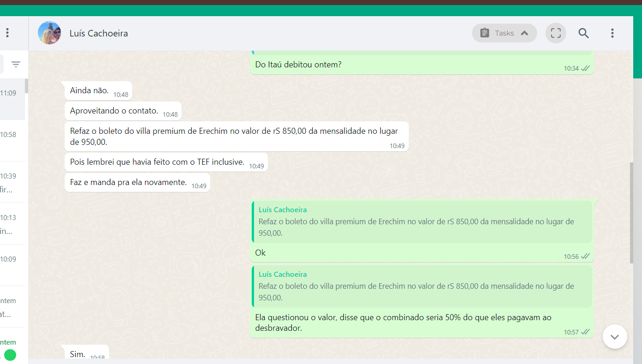Image resolution: width=642 pixels, height=364 pixels.
Task: Open the chat header three-dot options menu
Action: (x=612, y=33)
